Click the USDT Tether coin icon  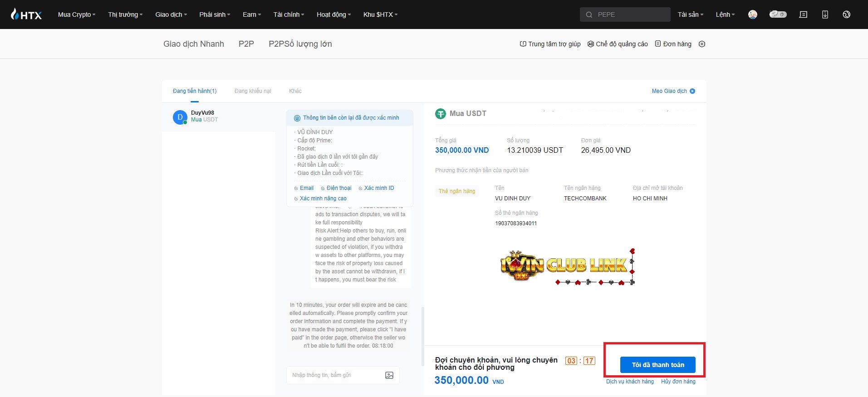tap(441, 114)
